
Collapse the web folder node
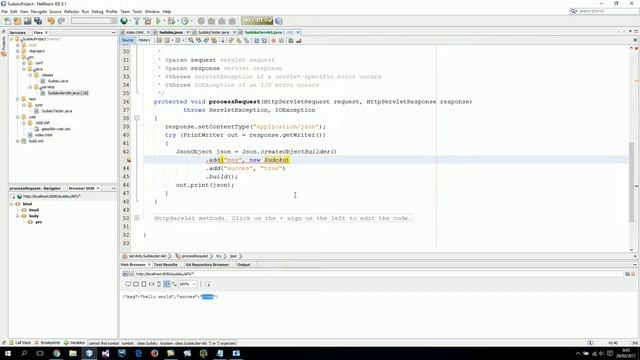(x=18, y=117)
